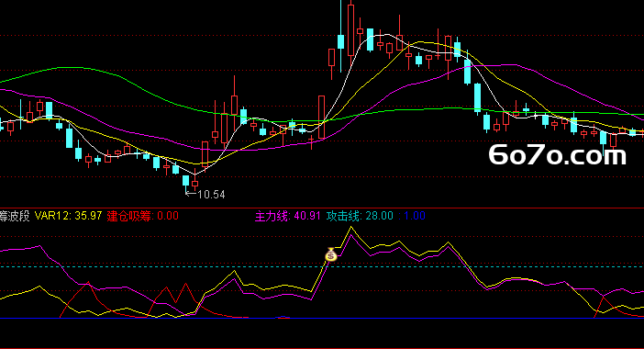Click the 10.54 low price label
Viewport: 644px width, 349px height.
[212, 195]
